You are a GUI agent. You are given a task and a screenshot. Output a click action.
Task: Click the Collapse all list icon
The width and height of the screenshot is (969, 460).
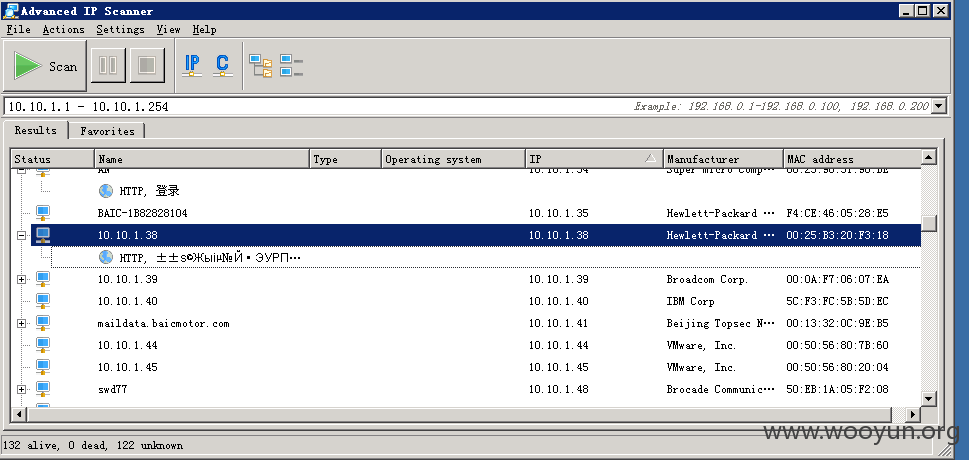coord(291,66)
